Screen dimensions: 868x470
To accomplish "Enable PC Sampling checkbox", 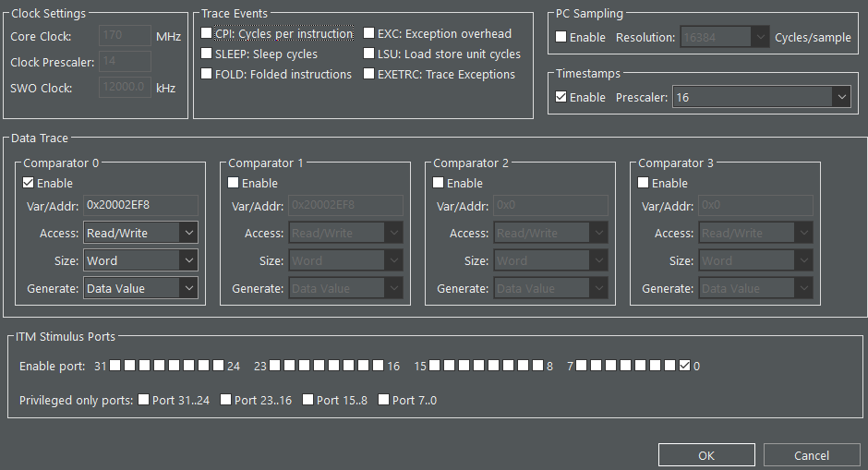I will click(561, 38).
